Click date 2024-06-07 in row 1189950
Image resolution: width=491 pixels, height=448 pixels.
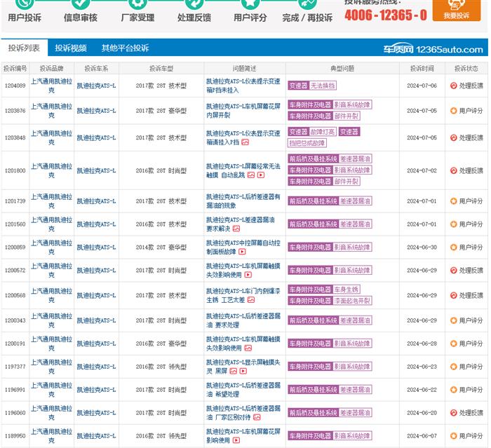(x=422, y=436)
